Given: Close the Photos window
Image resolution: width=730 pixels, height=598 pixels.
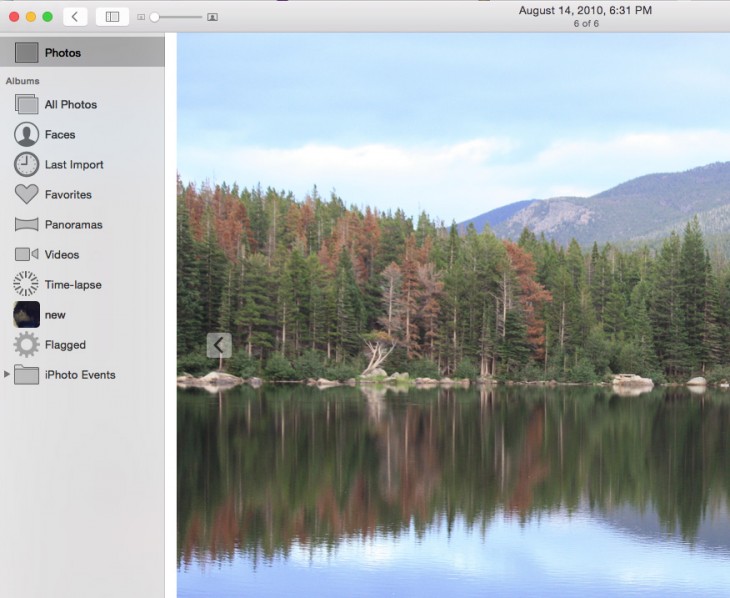Looking at the screenshot, I should tap(14, 17).
